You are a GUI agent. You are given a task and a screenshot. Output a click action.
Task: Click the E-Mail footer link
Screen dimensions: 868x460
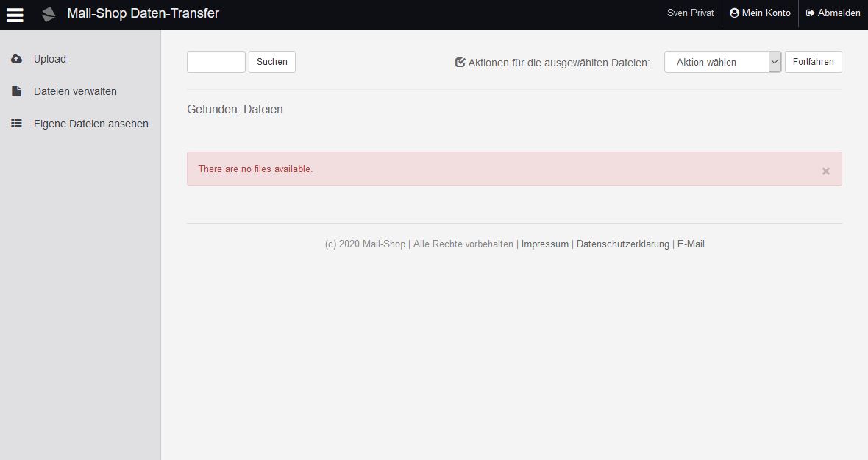coord(691,244)
